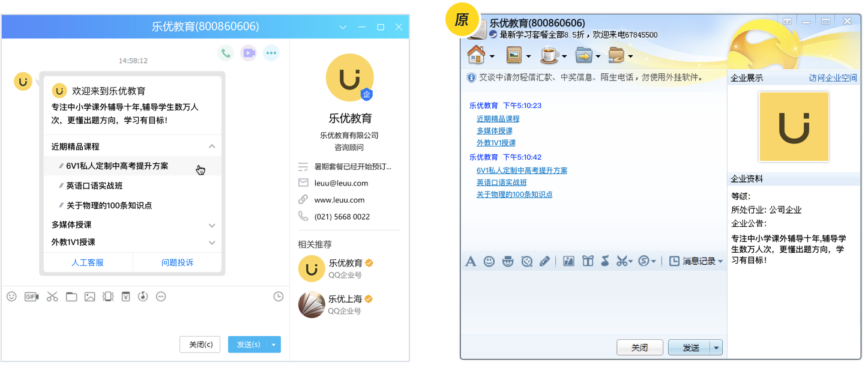Click the hat-face magic emoji icon in the old window
868x371 pixels.
coord(508,261)
